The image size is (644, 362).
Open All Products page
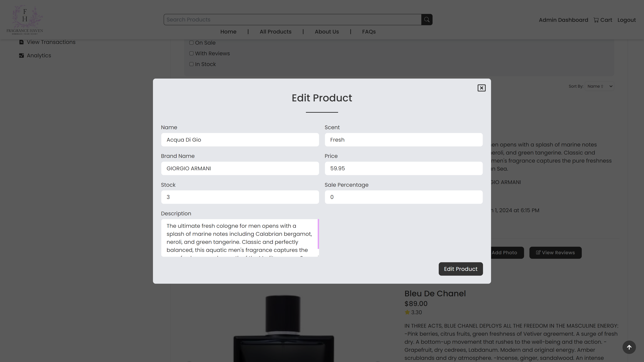(x=276, y=32)
